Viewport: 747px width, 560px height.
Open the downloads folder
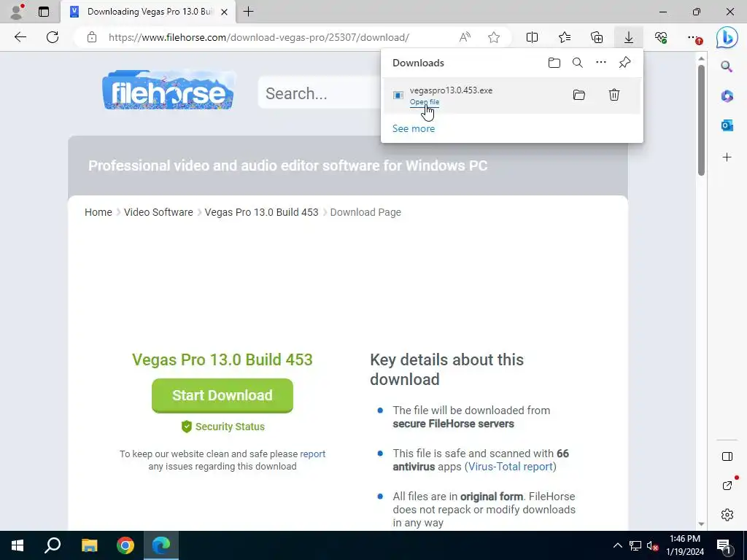point(554,63)
